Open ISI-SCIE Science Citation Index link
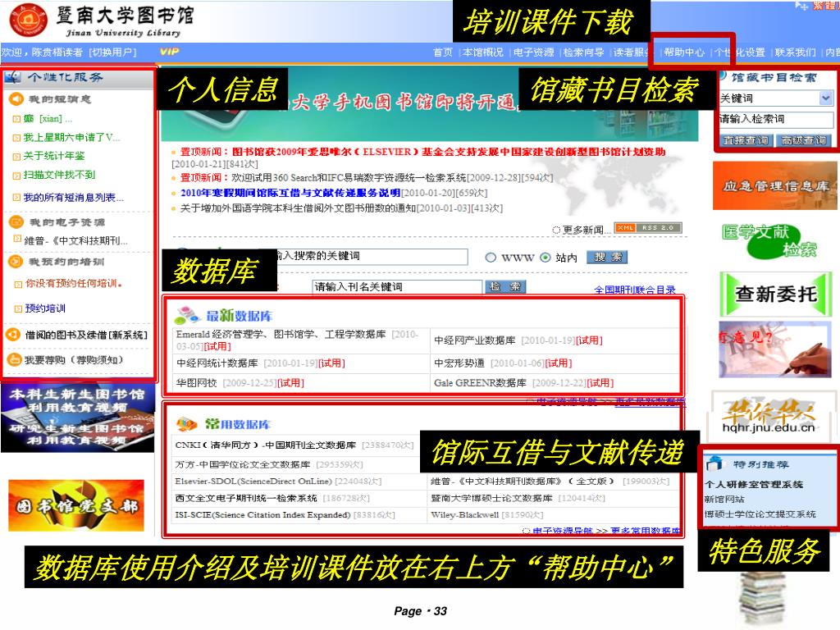 (262, 515)
